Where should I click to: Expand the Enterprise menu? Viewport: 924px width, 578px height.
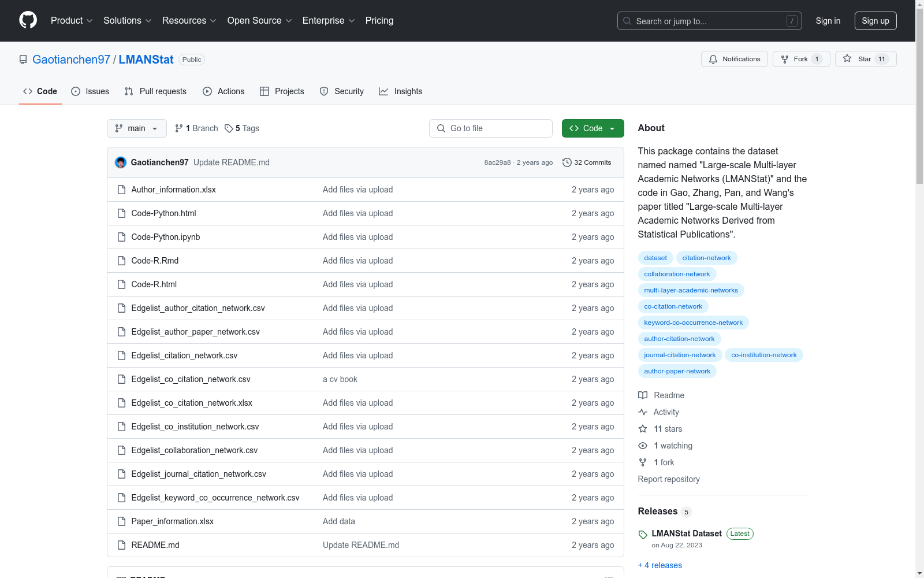[329, 21]
